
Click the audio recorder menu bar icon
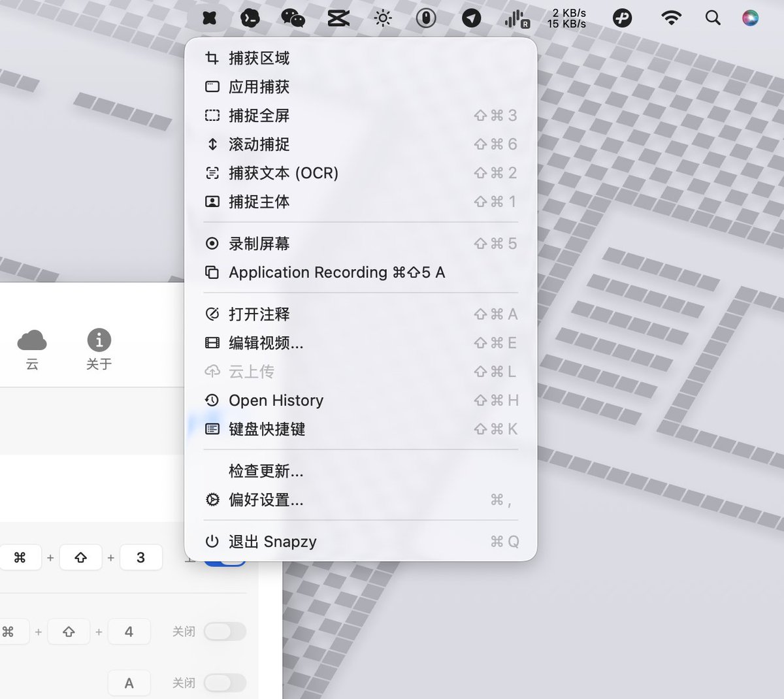(517, 18)
